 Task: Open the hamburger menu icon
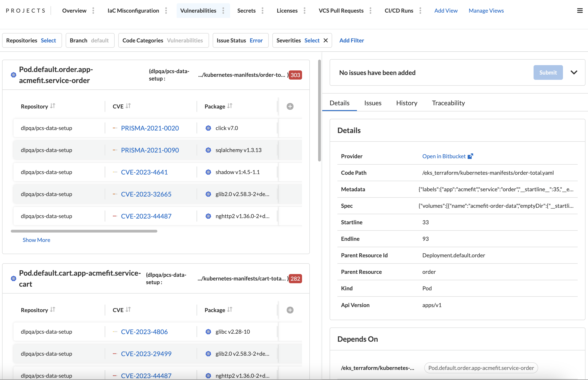(x=580, y=11)
